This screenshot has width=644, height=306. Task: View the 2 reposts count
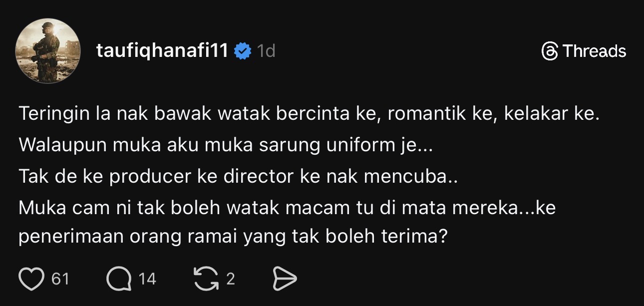pos(230,279)
